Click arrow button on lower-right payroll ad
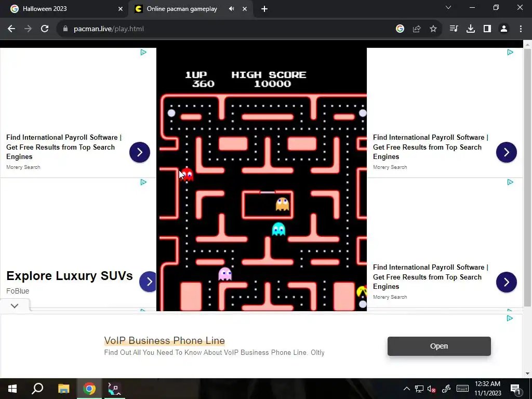This screenshot has width=532, height=399. coord(506,282)
